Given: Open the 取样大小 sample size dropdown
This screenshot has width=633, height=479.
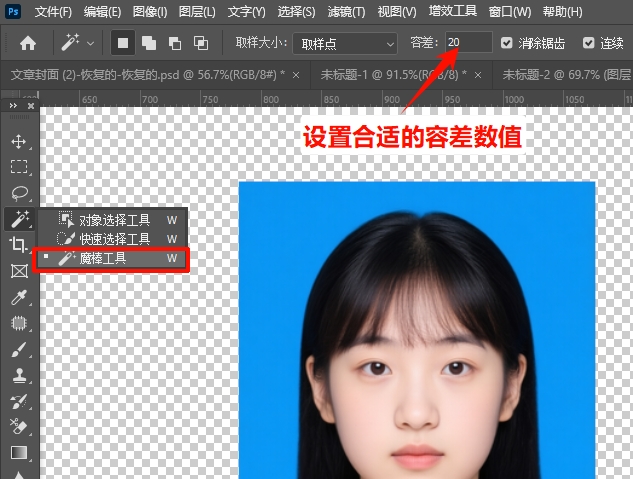Looking at the screenshot, I should click(x=345, y=43).
